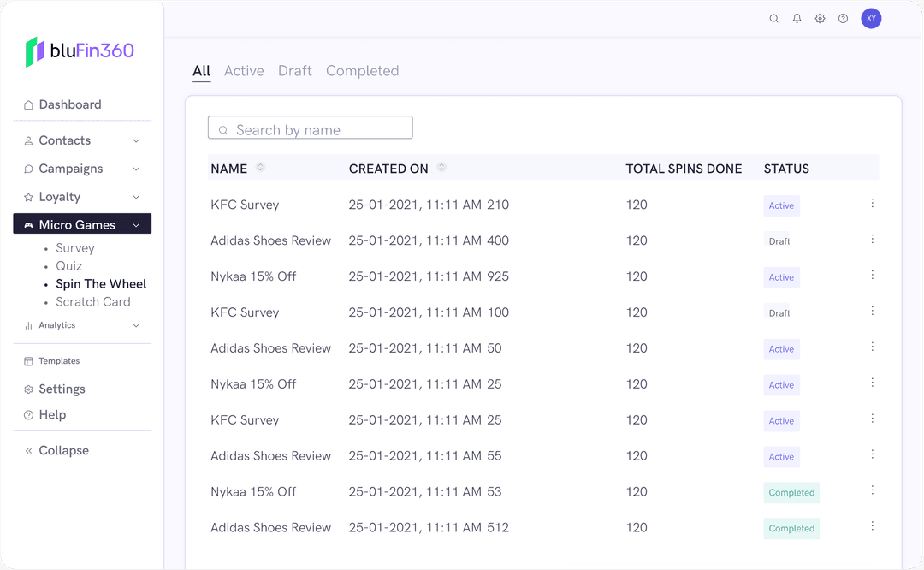Open the settings gear in top bar
The image size is (924, 570).
click(x=820, y=19)
